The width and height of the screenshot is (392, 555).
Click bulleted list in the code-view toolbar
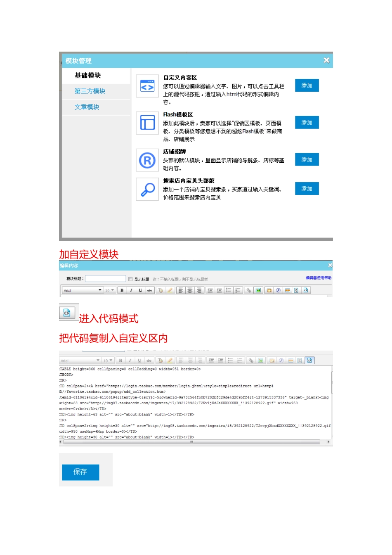(230, 361)
